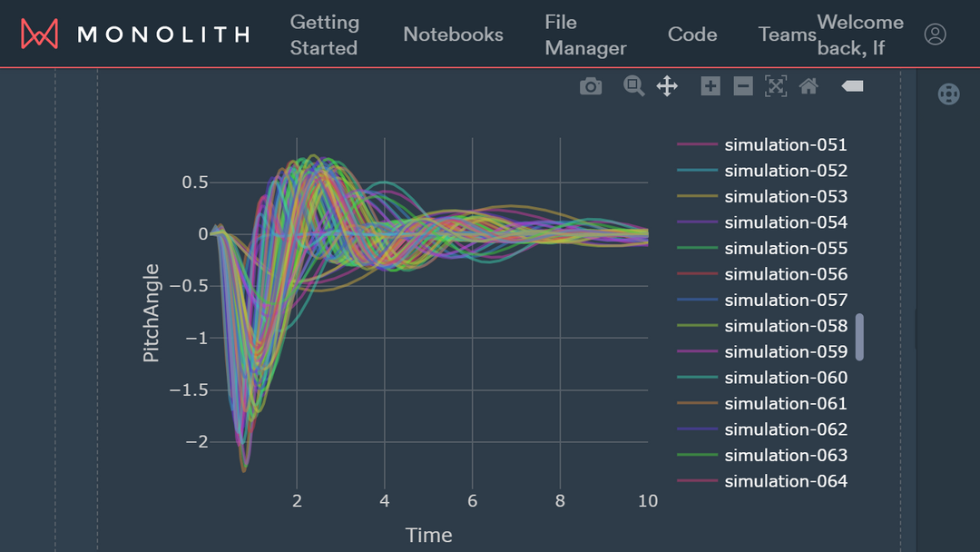Hide simulation-051 trace in legend
Image resolution: width=980 pixels, height=552 pixels.
pos(785,144)
